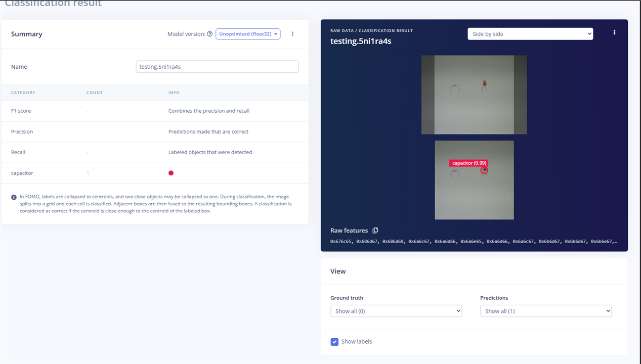The height and width of the screenshot is (364, 641).
Task: Click the Show labels text label
Action: pos(357,342)
